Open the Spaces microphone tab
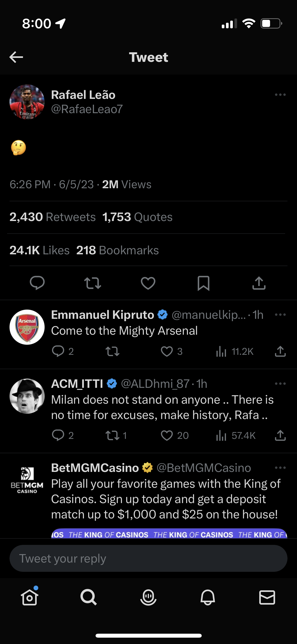The width and height of the screenshot is (297, 644). tap(148, 597)
